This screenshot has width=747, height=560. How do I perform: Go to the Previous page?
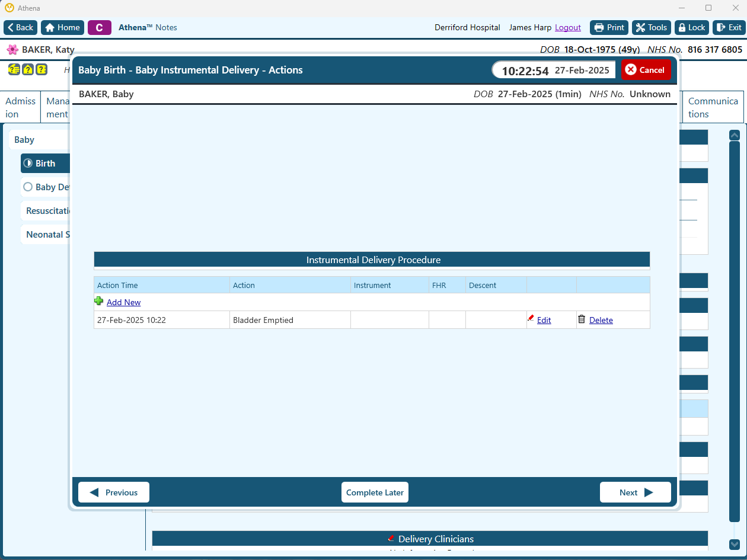(114, 492)
